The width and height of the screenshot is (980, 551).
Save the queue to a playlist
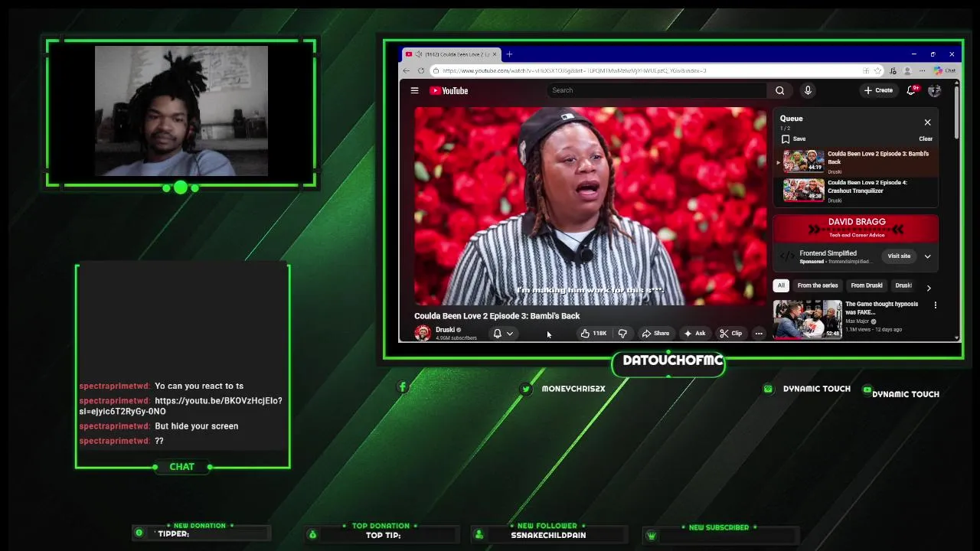pyautogui.click(x=793, y=139)
